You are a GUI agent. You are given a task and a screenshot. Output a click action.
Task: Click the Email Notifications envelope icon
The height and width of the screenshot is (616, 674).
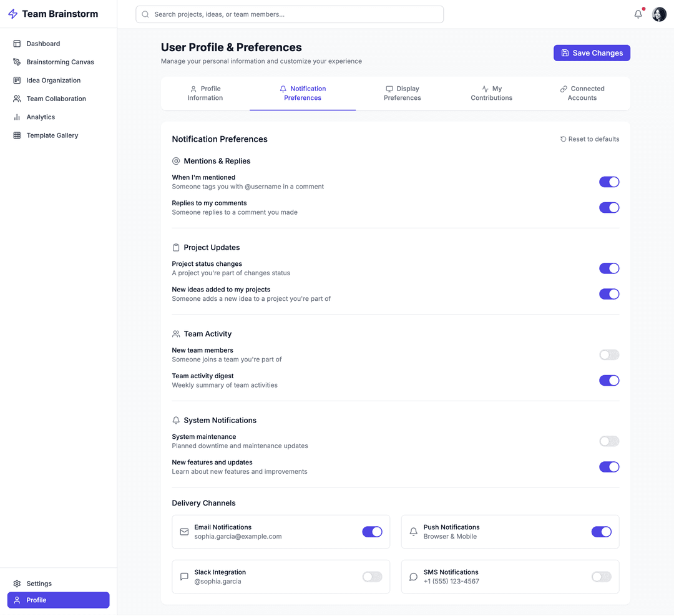(x=184, y=532)
